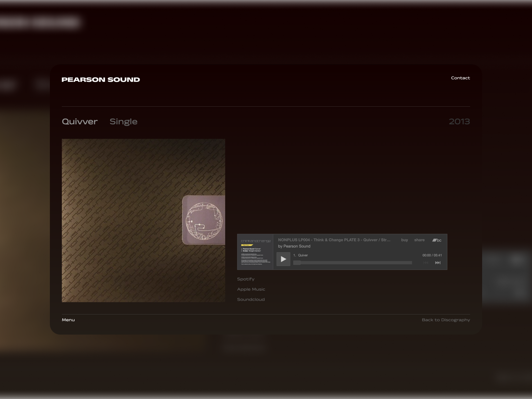
Task: Click the 2013 release year
Action: [x=459, y=122]
